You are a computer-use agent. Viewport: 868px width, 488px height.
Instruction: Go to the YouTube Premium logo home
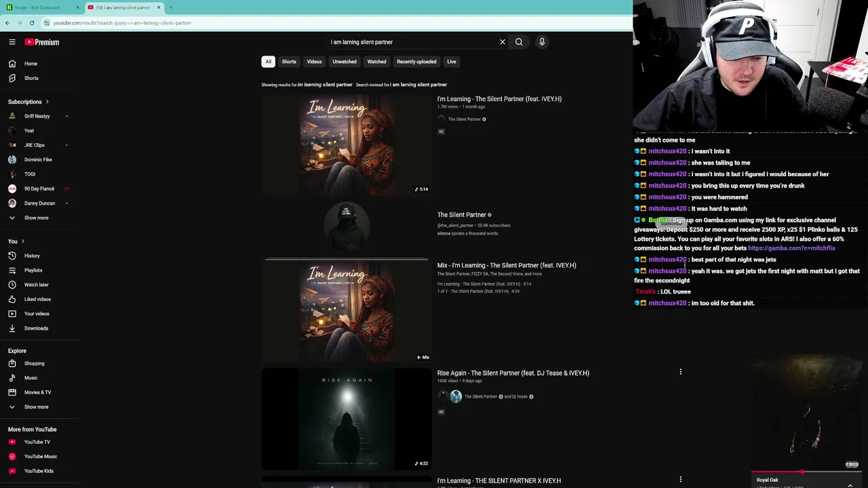coord(42,42)
